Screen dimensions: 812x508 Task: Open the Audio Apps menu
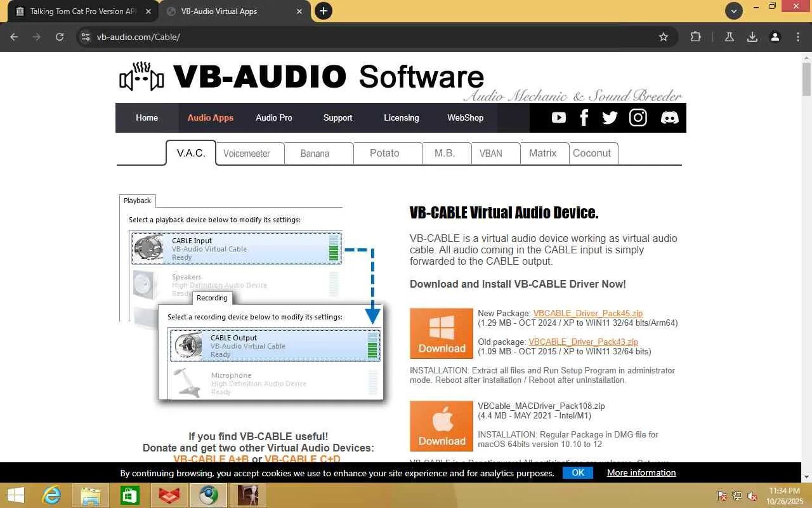point(211,117)
